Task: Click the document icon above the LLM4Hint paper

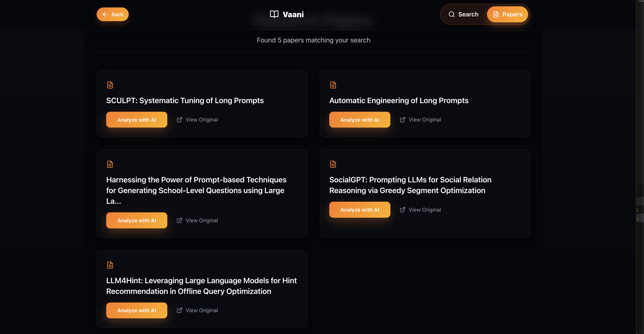Action: (110, 265)
